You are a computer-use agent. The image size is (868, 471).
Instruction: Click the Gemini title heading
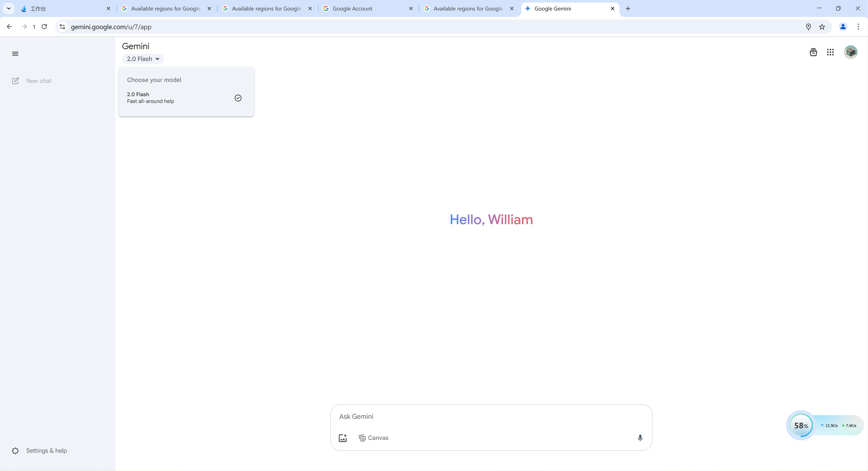click(136, 46)
